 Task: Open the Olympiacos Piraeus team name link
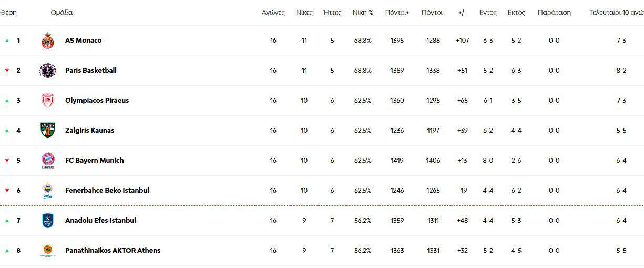click(x=97, y=101)
